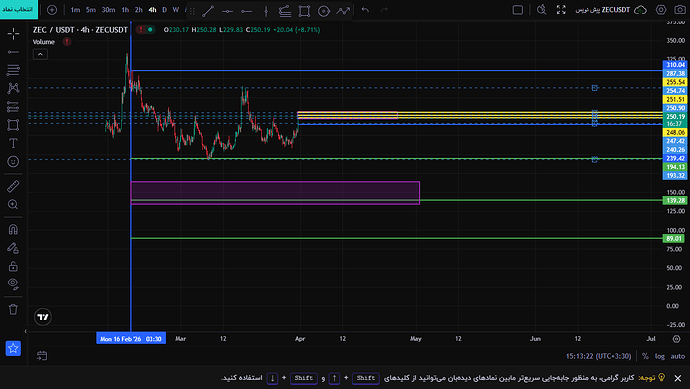Select the trend line tool in floating toolbar
The width and height of the screenshot is (690, 389).
pos(208,11)
